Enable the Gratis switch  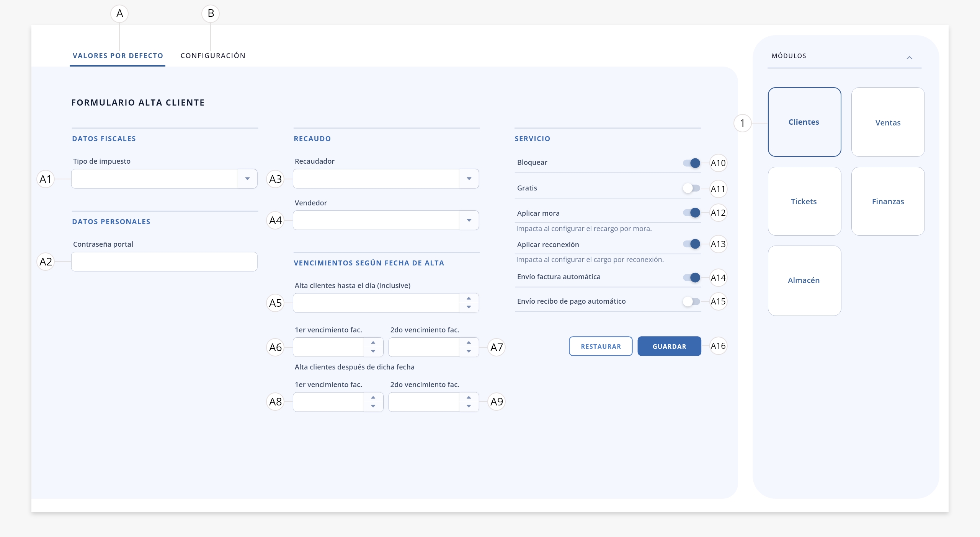click(692, 188)
